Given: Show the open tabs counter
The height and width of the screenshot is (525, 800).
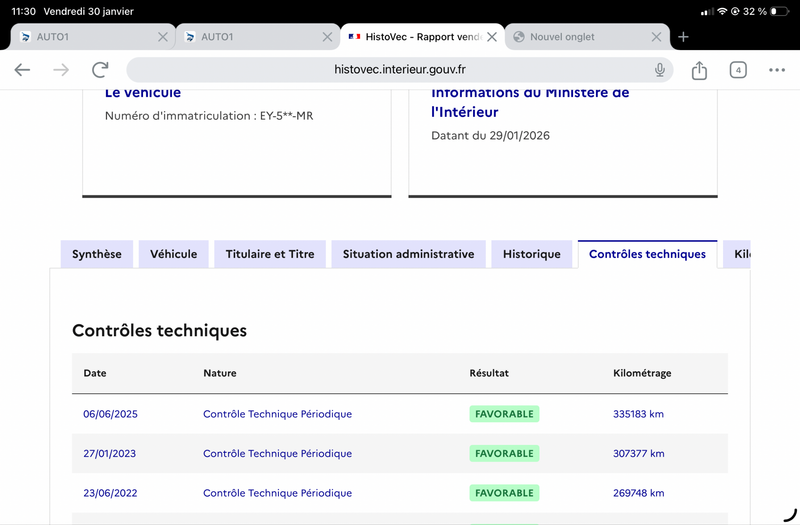Looking at the screenshot, I should (x=738, y=70).
